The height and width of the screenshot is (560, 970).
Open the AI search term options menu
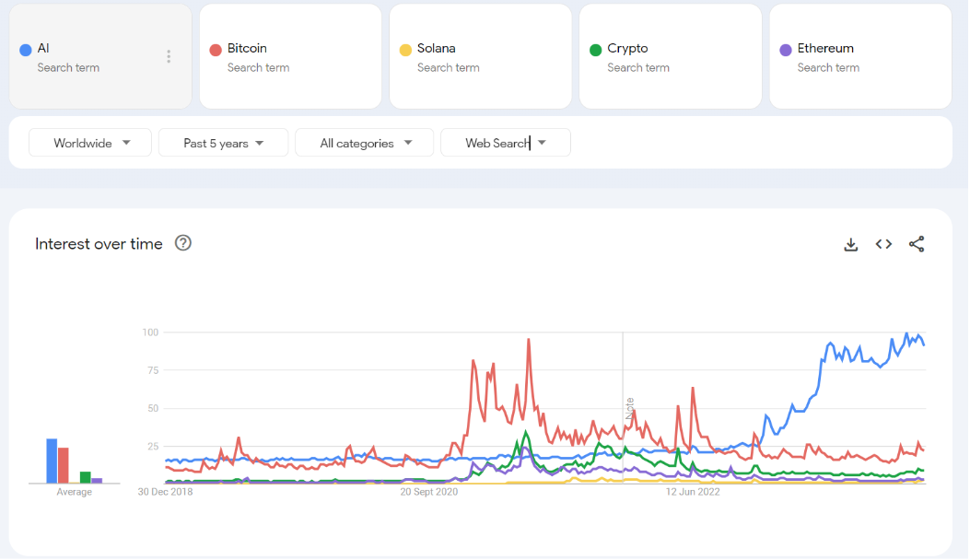click(x=169, y=55)
